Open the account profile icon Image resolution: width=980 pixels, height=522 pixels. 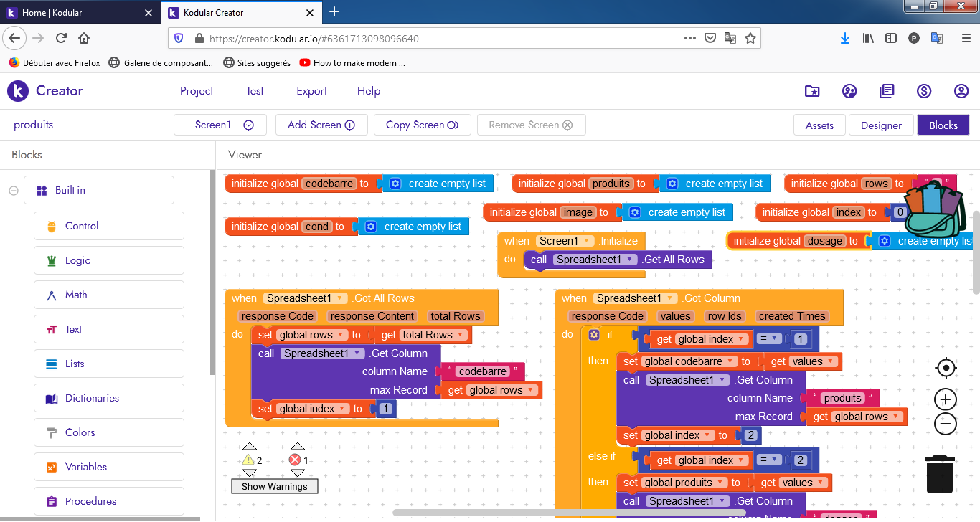click(x=961, y=91)
